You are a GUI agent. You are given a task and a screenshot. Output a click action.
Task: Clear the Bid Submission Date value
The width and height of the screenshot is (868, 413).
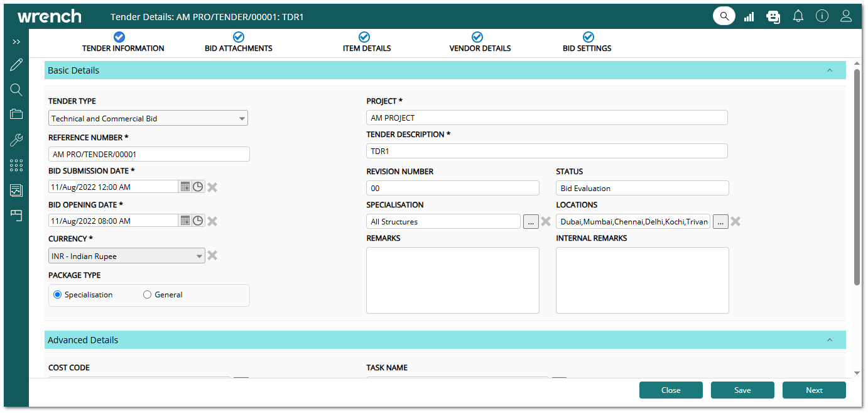click(212, 187)
